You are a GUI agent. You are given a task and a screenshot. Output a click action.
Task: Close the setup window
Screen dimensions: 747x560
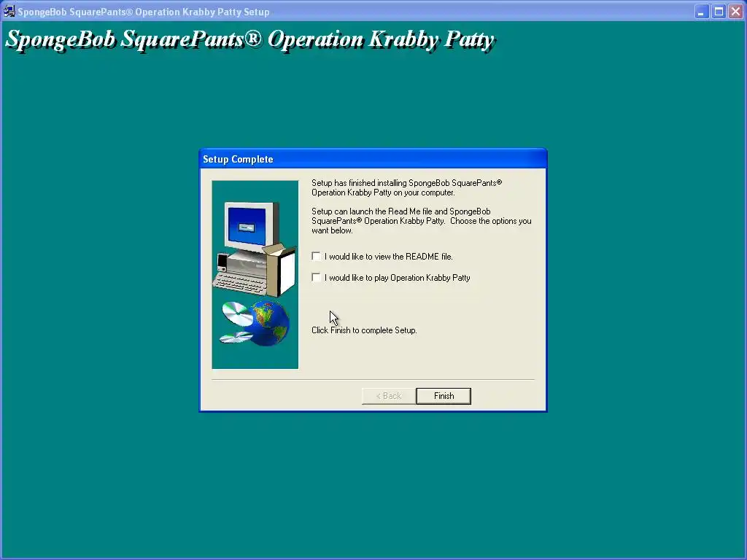pyautogui.click(x=735, y=12)
